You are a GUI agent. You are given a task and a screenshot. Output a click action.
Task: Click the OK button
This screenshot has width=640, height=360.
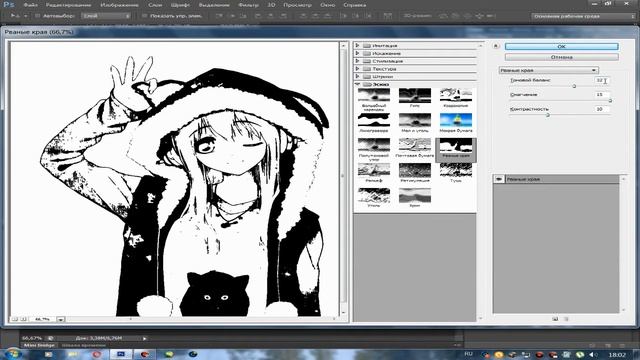click(562, 47)
